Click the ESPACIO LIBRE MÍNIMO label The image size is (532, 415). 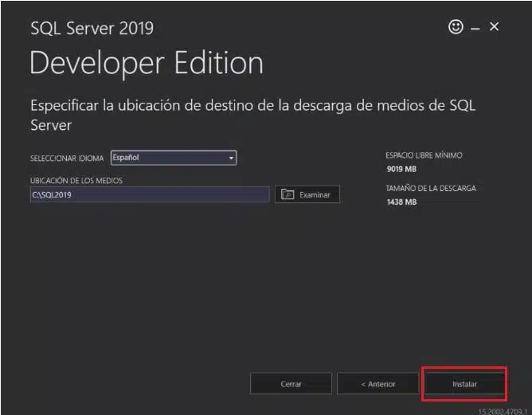click(424, 155)
